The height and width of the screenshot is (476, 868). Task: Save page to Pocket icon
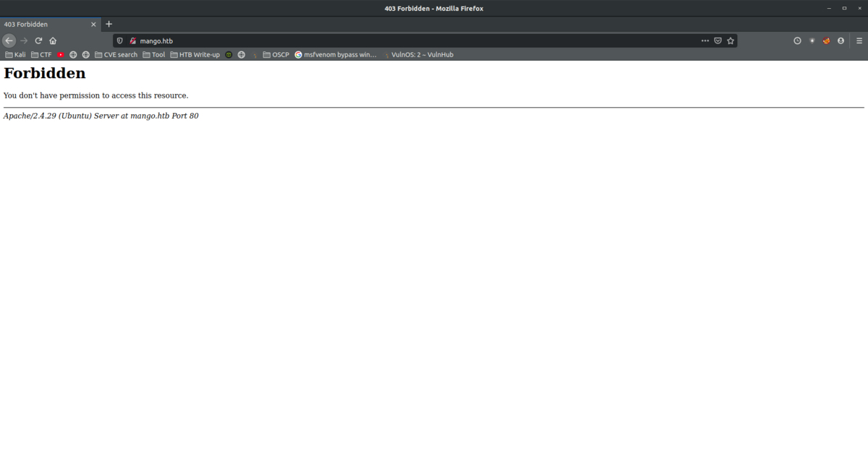tap(718, 41)
